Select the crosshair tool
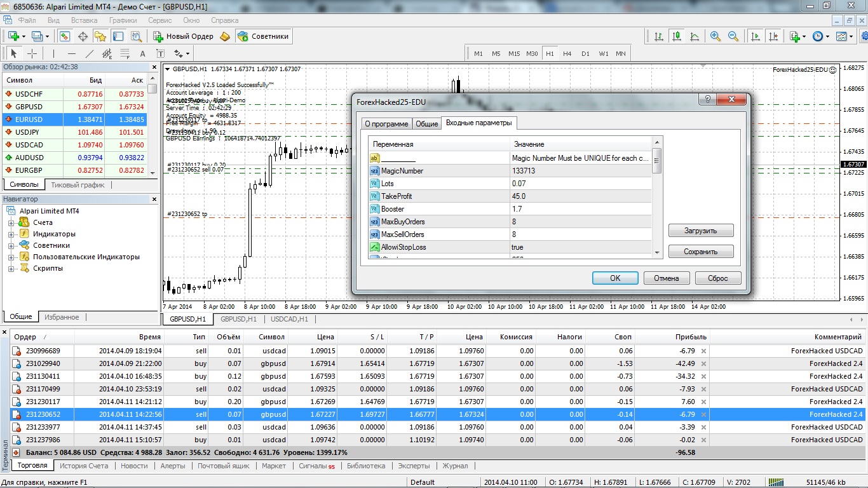Viewport: 868px width, 488px height. (32, 54)
